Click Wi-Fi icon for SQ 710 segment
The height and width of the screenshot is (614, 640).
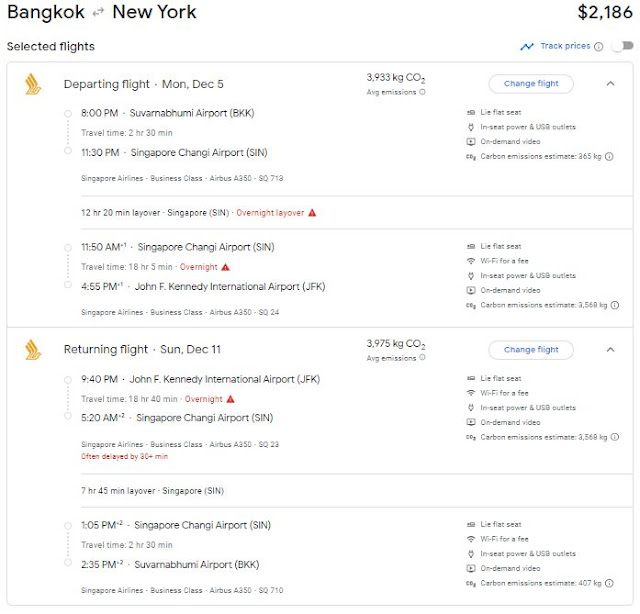pyautogui.click(x=471, y=539)
